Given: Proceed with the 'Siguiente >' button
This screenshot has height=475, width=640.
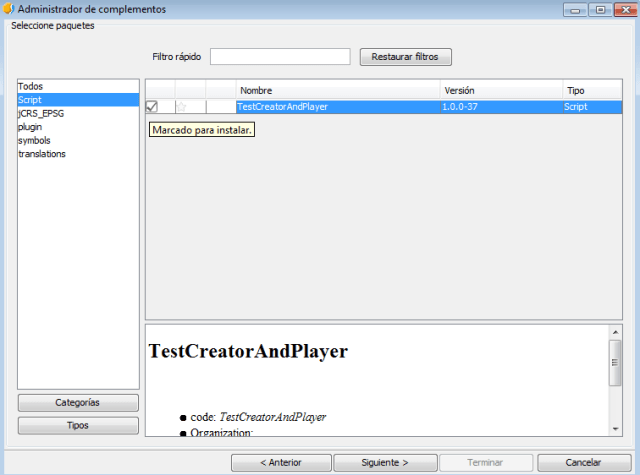Looking at the screenshot, I should tap(384, 463).
